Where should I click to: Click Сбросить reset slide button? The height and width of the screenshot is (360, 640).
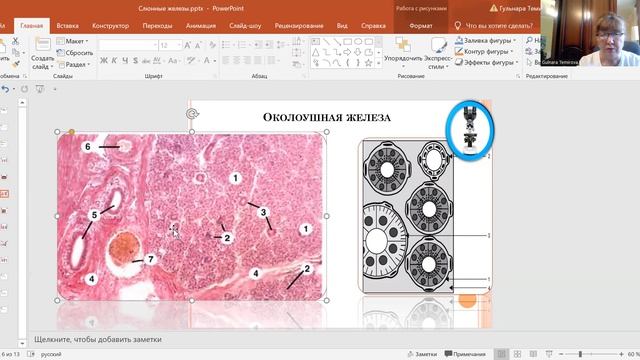tap(75, 53)
